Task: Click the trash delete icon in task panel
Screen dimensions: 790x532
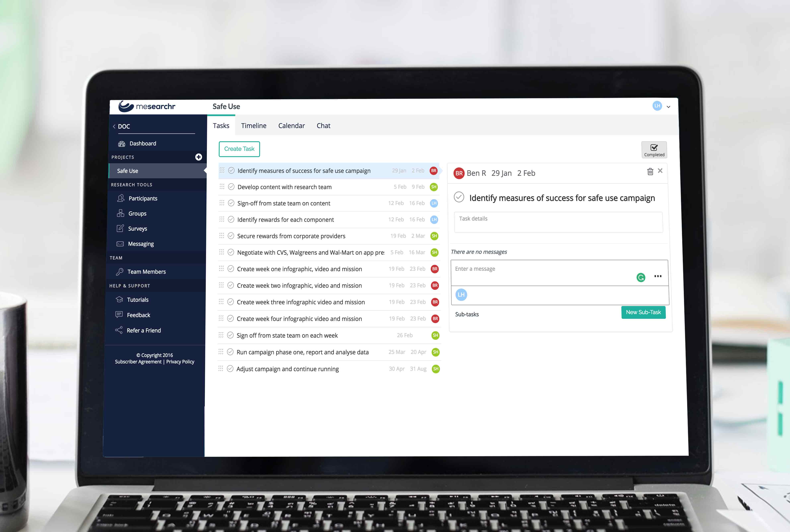Action: pyautogui.click(x=650, y=172)
